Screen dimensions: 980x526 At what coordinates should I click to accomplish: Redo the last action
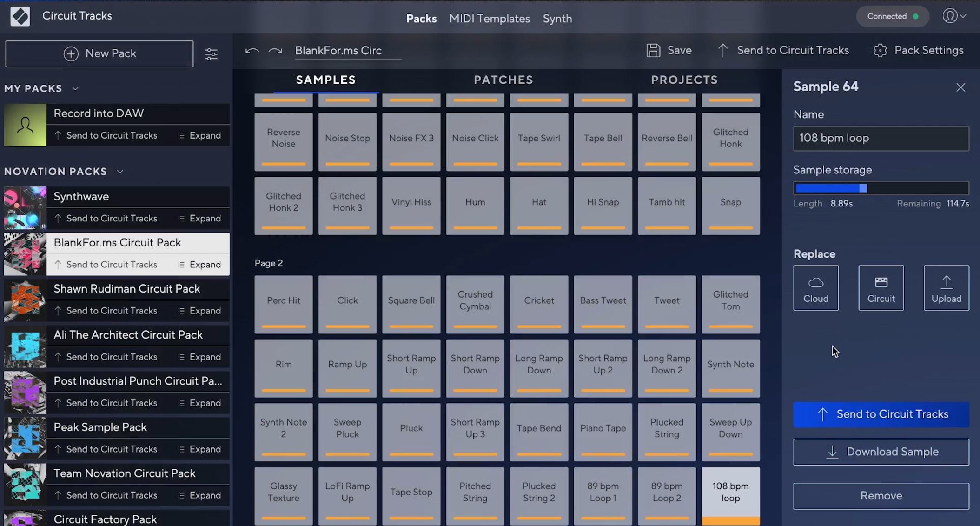(x=275, y=51)
